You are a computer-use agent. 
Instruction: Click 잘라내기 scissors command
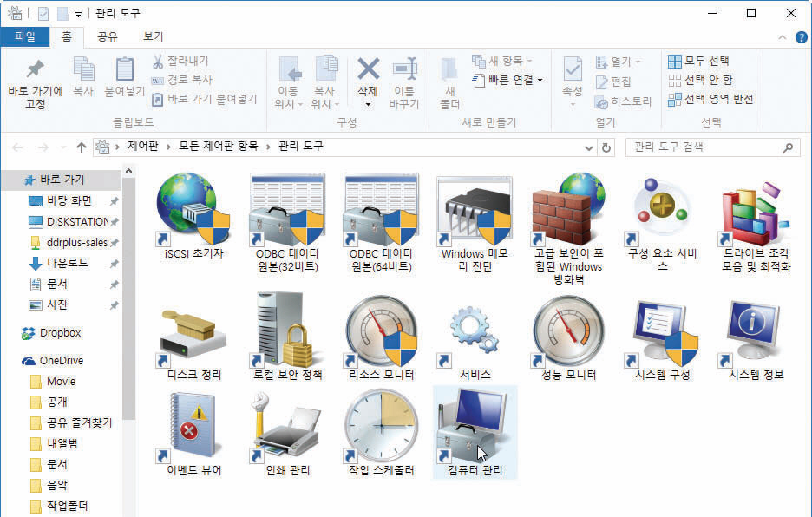tap(180, 61)
